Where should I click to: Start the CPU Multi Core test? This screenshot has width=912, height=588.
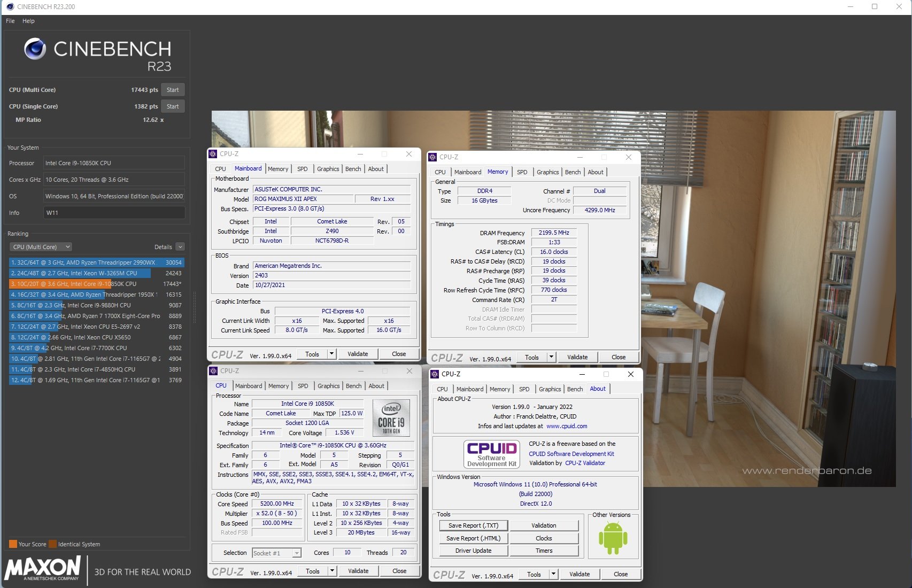coord(173,90)
